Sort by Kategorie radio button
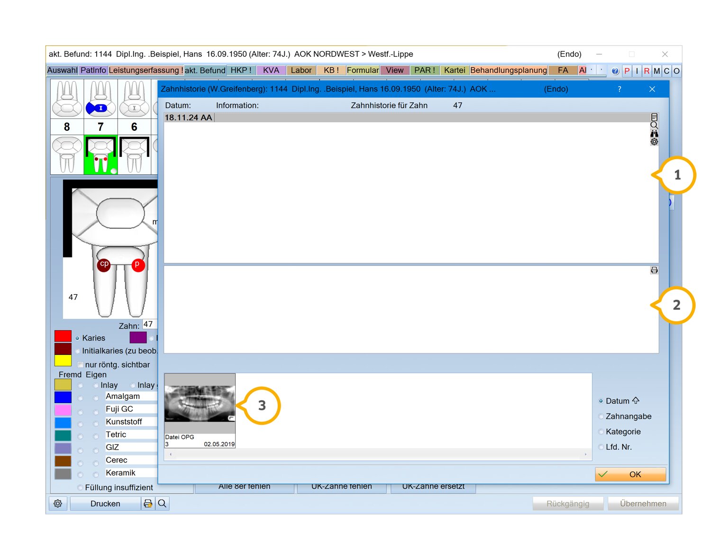The width and height of the screenshot is (728, 560). point(601,432)
